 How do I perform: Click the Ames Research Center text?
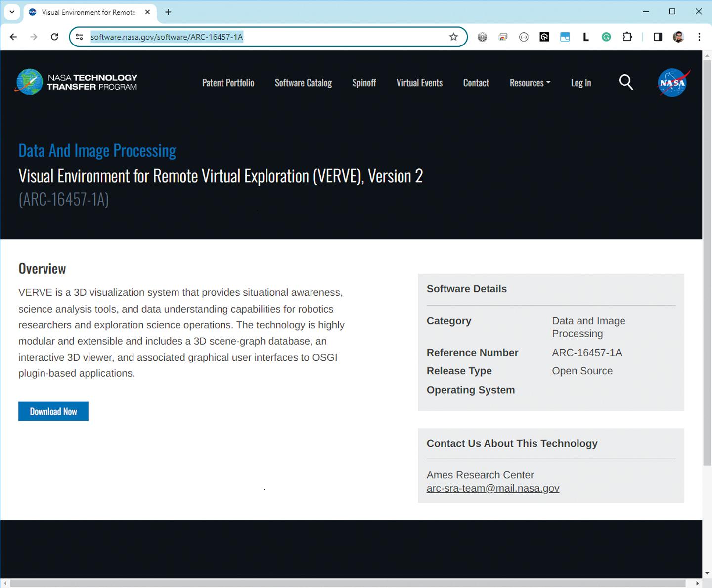(480, 475)
